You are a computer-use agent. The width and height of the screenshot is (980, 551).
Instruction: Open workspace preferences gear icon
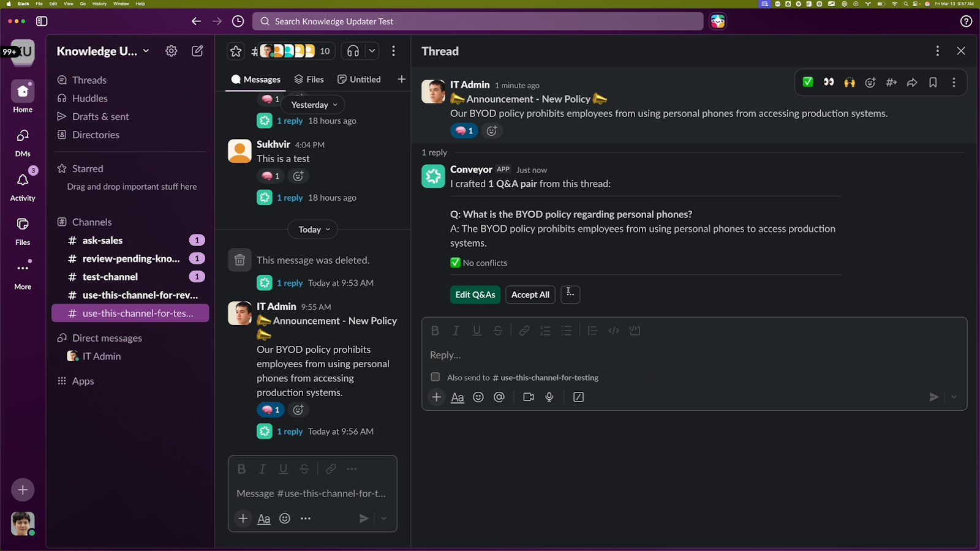pos(171,51)
